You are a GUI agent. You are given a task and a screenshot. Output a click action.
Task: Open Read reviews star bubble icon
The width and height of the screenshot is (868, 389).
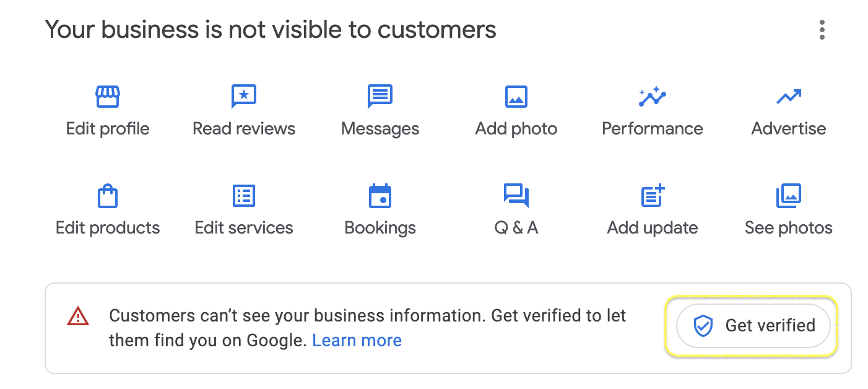[x=244, y=97]
